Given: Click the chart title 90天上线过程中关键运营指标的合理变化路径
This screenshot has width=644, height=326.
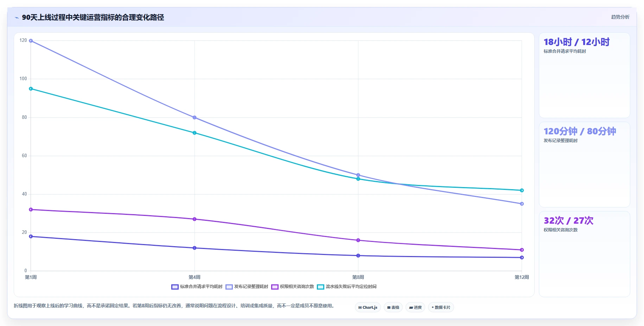Looking at the screenshot, I should pos(93,17).
